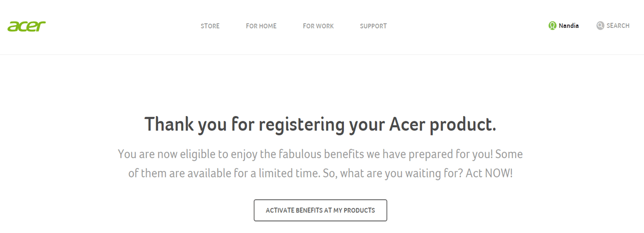Click the word "product." ending the heading
Image resolution: width=644 pixels, height=233 pixels.
[x=463, y=125]
